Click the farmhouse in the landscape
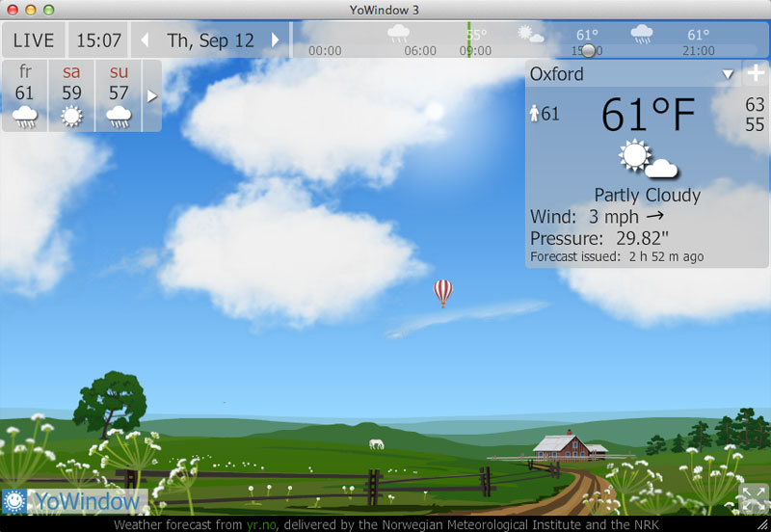This screenshot has width=771, height=532. tap(570, 445)
